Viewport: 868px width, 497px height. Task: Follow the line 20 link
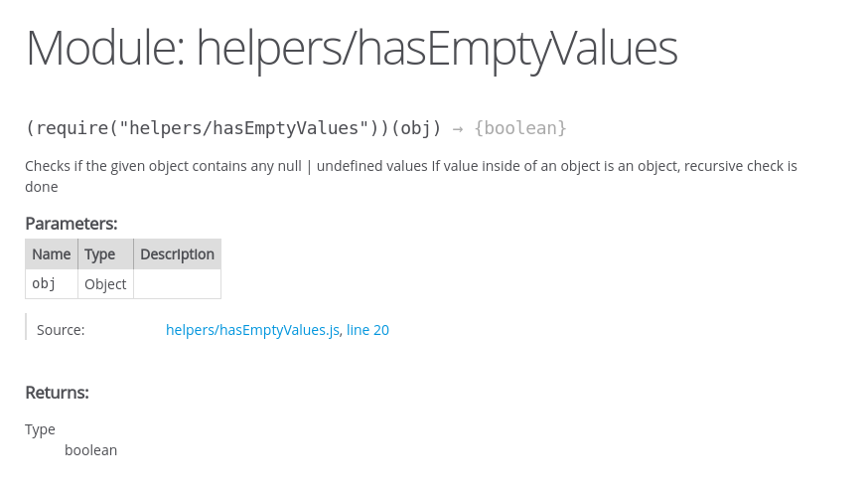point(367,330)
